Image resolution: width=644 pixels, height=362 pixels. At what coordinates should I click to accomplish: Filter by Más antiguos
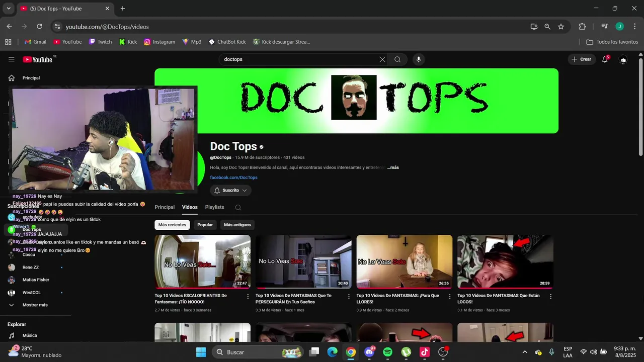[237, 225]
